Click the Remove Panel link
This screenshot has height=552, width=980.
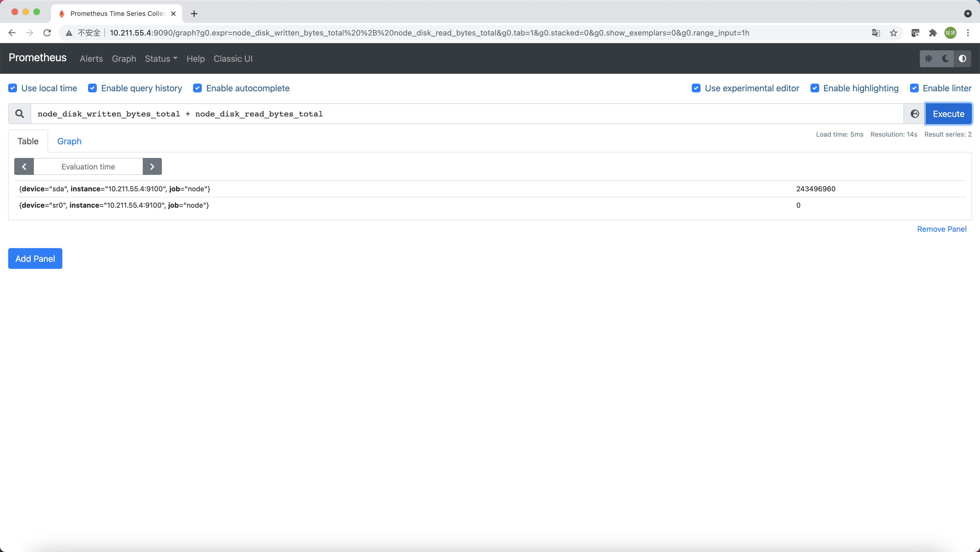tap(941, 229)
